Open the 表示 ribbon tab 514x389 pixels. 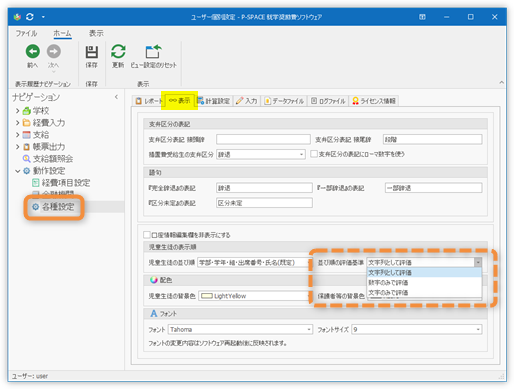point(96,33)
